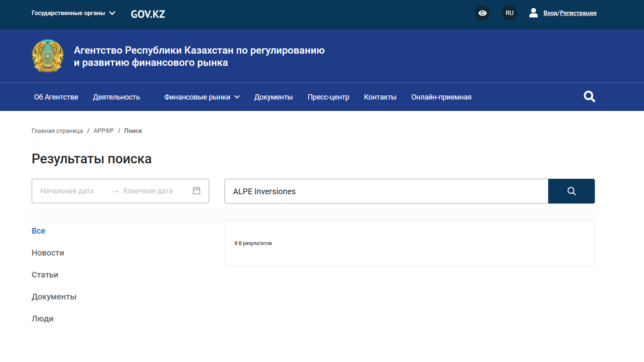The height and width of the screenshot is (362, 644).
Task: Click the Поиск breadcrumb text
Action: tap(133, 131)
